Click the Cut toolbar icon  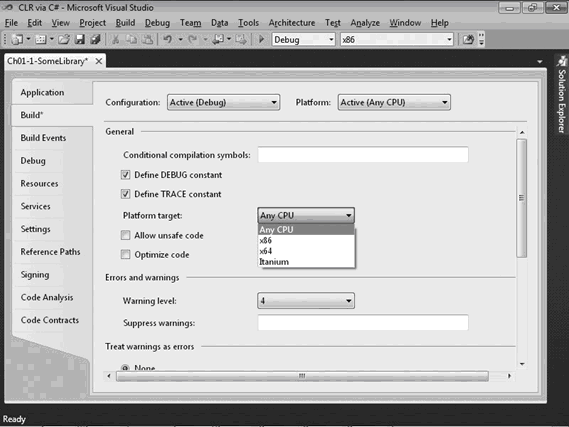(x=115, y=39)
